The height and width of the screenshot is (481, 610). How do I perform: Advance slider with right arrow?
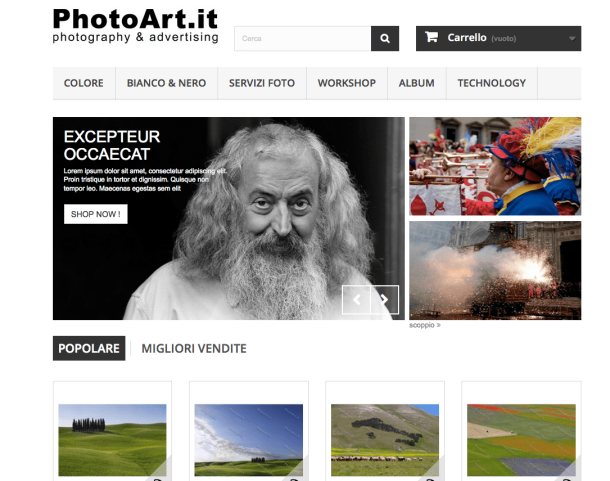pos(385,299)
